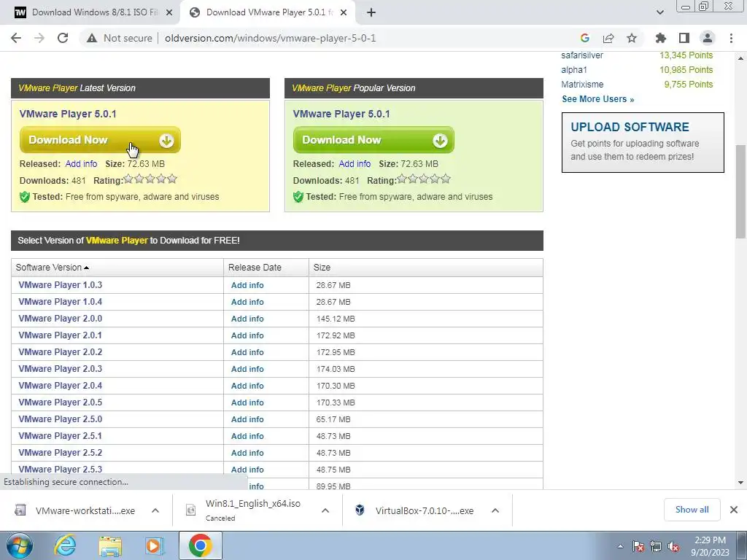This screenshot has width=747, height=560.
Task: Reload the page with the refresh icon
Action: 63,38
